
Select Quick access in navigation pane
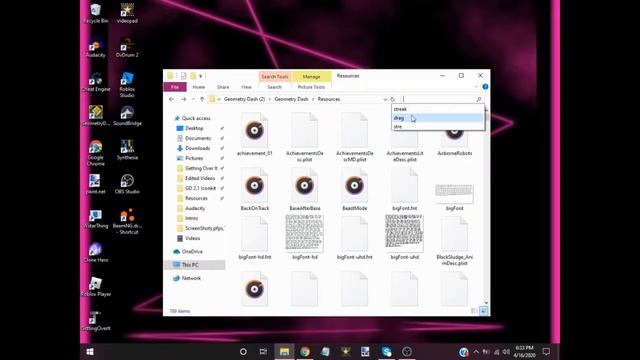click(x=196, y=118)
